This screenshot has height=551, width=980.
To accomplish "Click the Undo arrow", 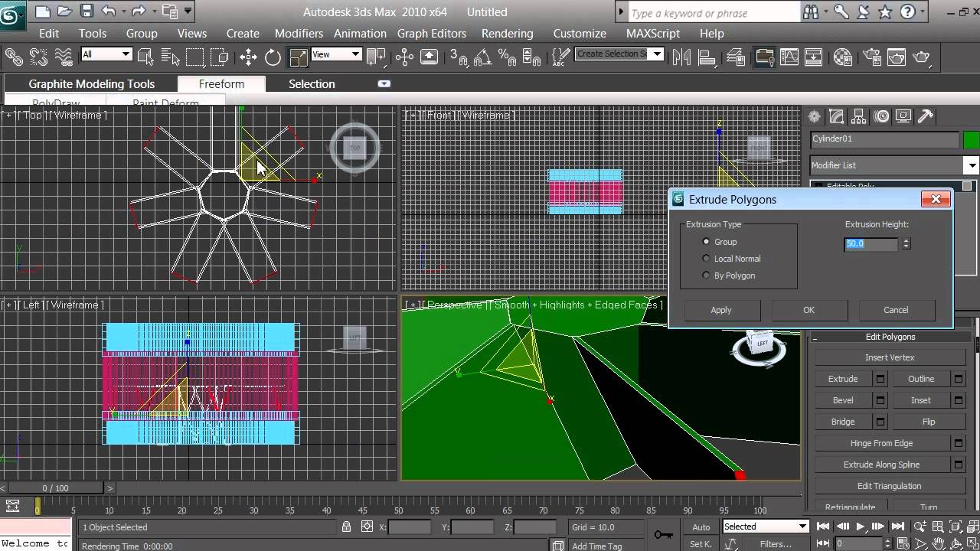I will 108,11.
